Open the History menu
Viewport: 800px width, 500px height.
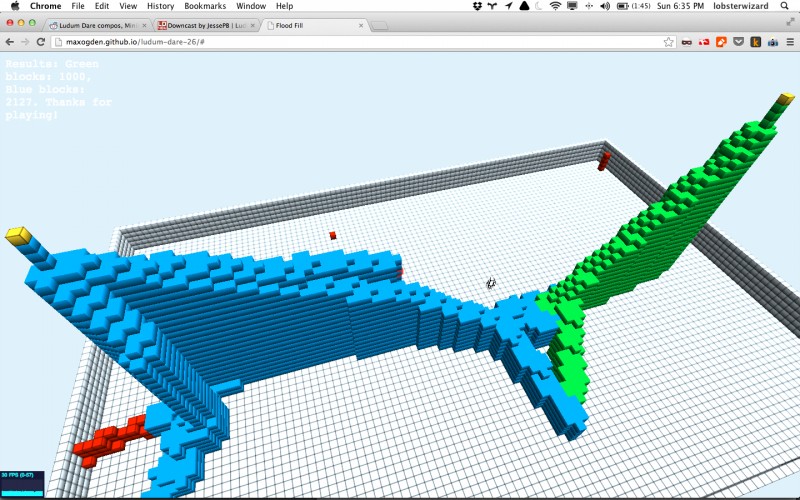click(x=160, y=6)
